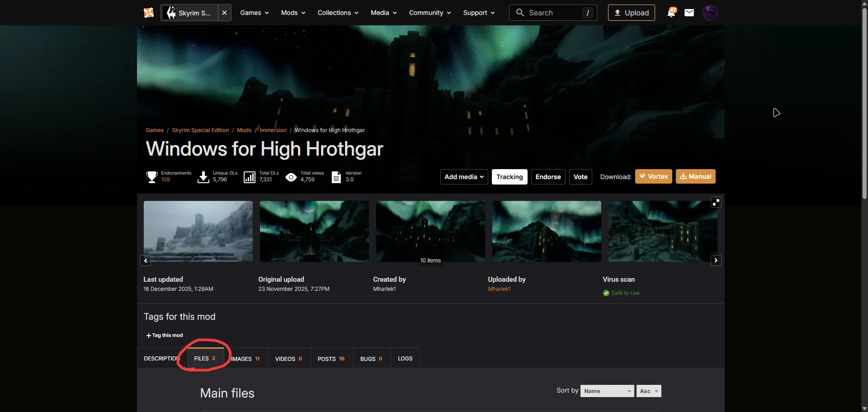Click the Unique DLs download icon

[203, 177]
